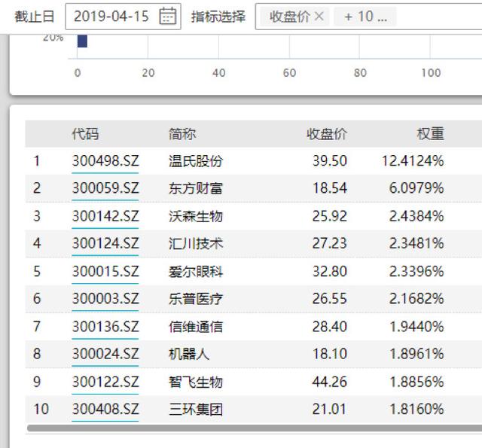
Task: Sort by 简称 column header
Action: click(x=182, y=134)
